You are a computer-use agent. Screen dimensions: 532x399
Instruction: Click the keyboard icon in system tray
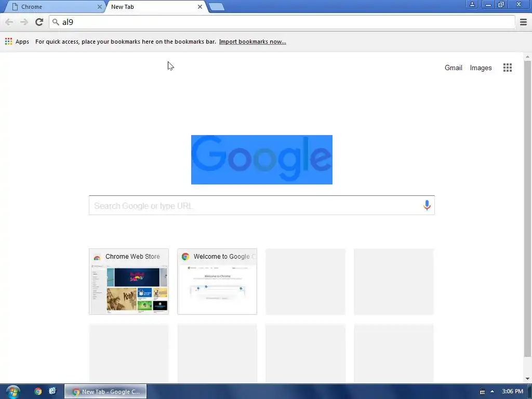tap(482, 392)
